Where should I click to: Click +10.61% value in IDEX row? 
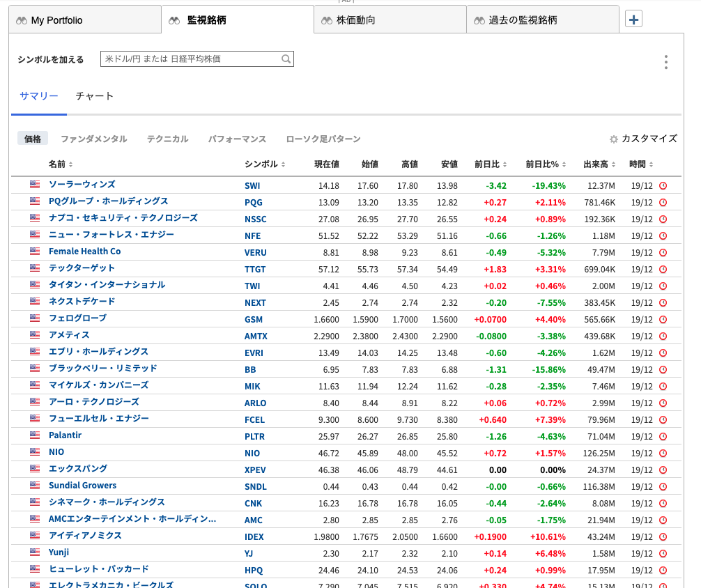tap(548, 536)
